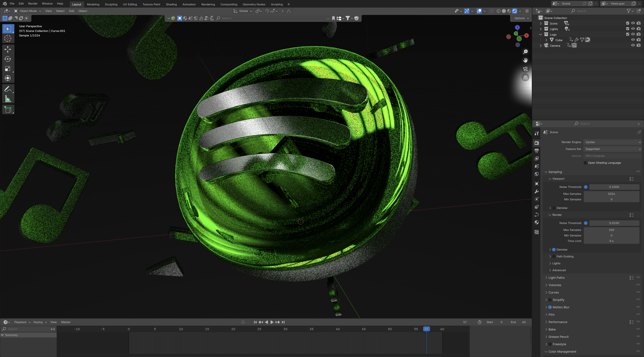This screenshot has width=644, height=357.
Task: Toggle the camera view icon
Action: [x=525, y=69]
